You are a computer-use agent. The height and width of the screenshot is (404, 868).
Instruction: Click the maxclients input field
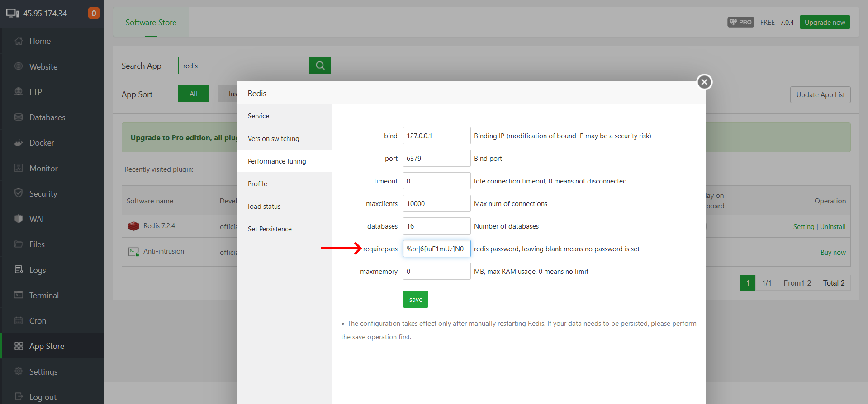[x=436, y=203]
